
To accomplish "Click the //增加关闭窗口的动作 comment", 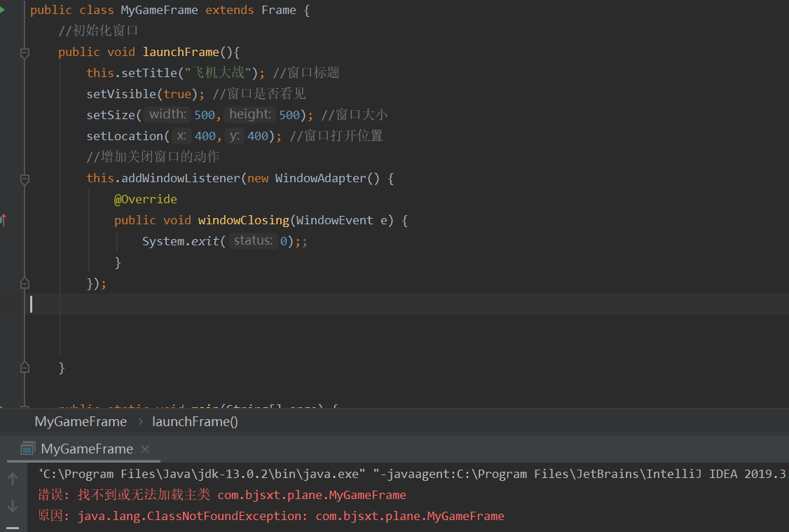I will tap(153, 157).
